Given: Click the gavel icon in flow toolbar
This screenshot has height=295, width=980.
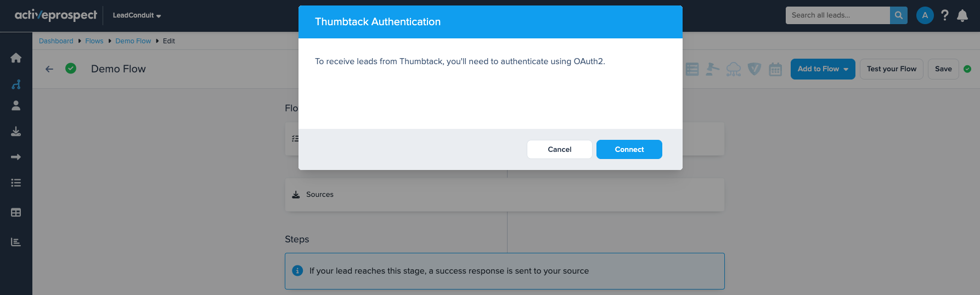Looking at the screenshot, I should pos(712,69).
